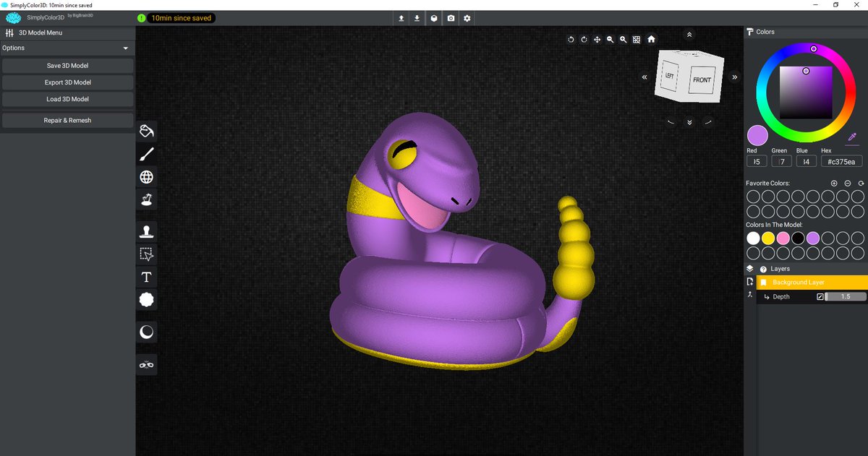Expand the navigation cube area with the right arrow
Screen dimensions: 868x456
click(735, 76)
